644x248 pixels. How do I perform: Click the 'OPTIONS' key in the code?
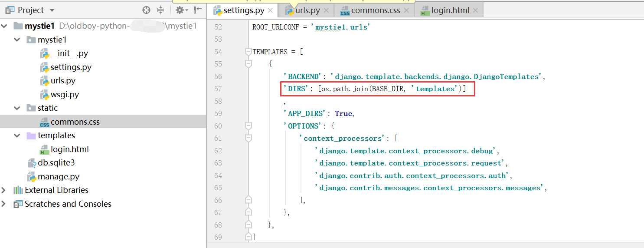[x=303, y=126]
